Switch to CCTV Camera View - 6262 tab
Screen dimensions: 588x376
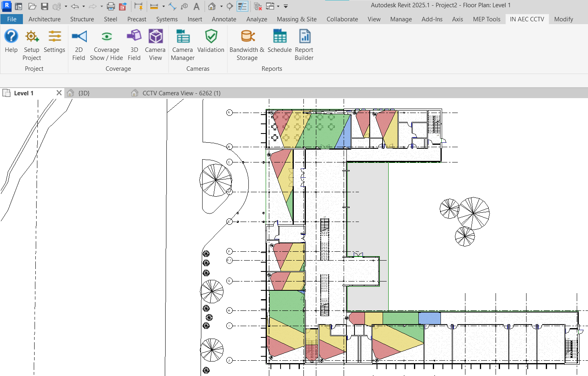(181, 93)
